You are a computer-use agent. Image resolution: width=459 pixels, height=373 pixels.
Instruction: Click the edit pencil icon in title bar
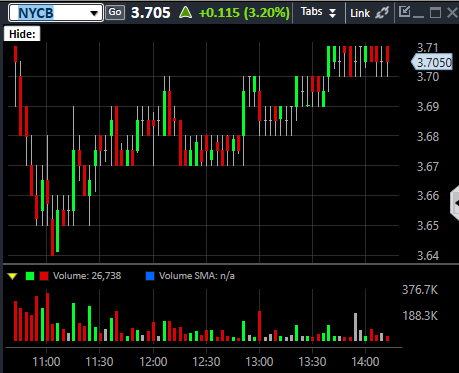(404, 12)
